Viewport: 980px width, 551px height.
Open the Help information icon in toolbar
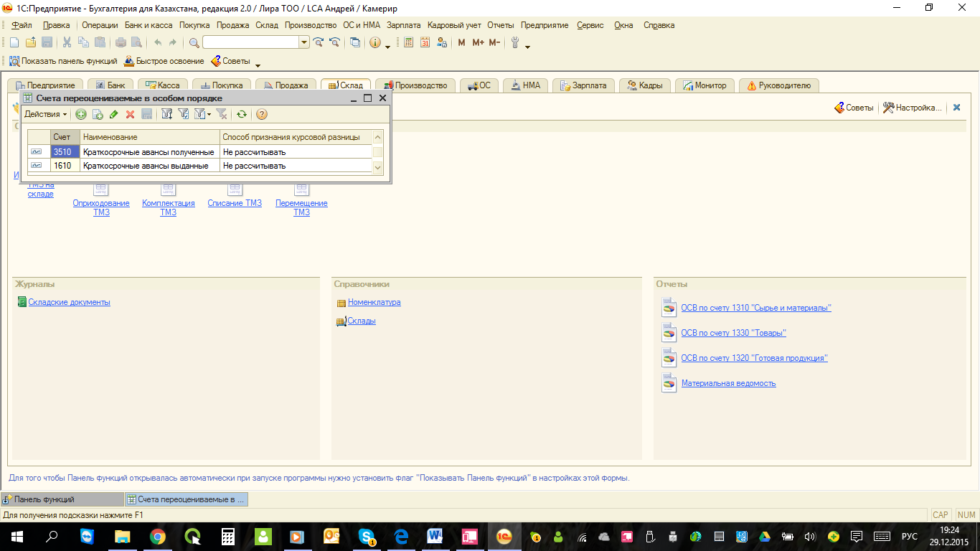pos(375,42)
